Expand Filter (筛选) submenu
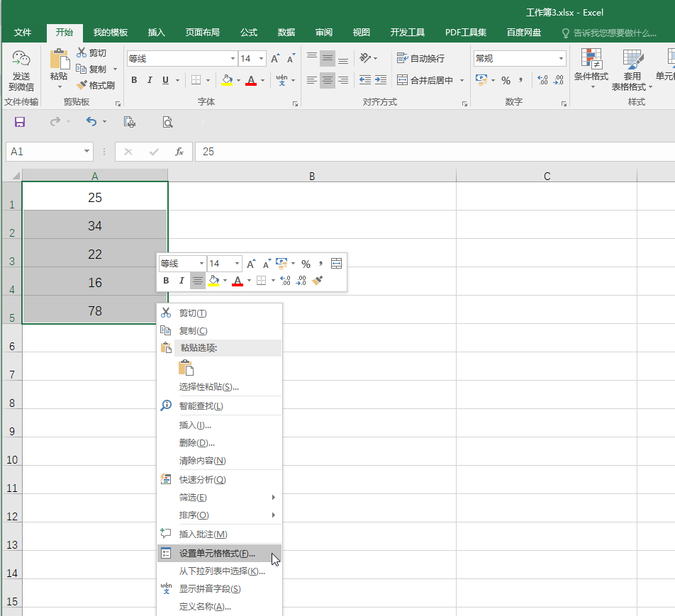The image size is (675, 616). click(220, 497)
